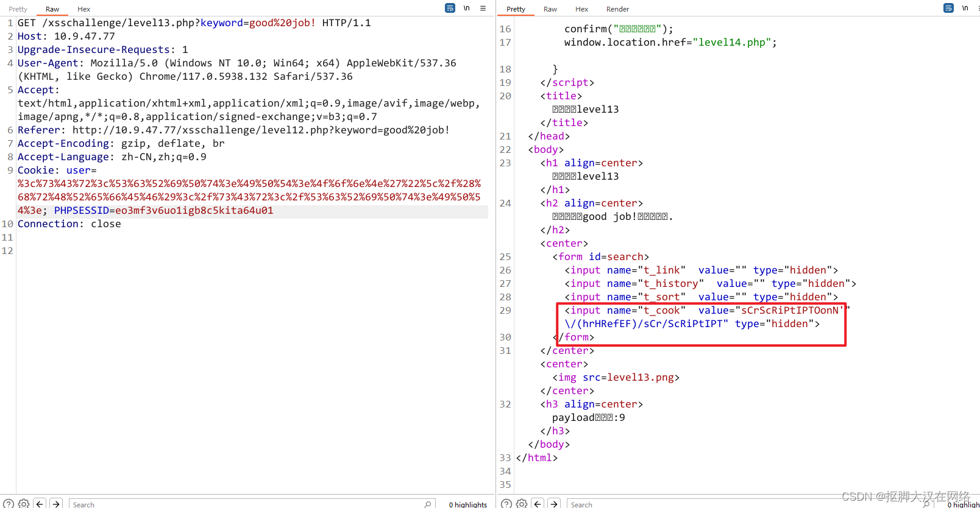The height and width of the screenshot is (508, 980).
Task: Click the PHPSESSID cookie value
Action: point(194,210)
